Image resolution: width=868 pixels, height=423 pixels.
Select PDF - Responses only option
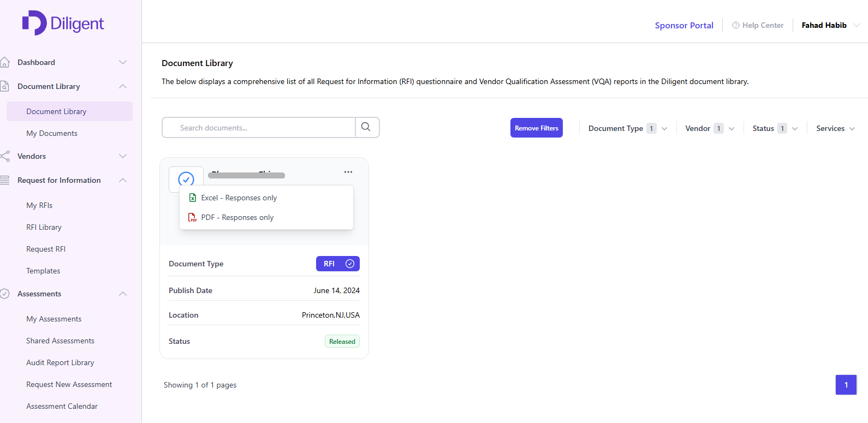coord(266,217)
